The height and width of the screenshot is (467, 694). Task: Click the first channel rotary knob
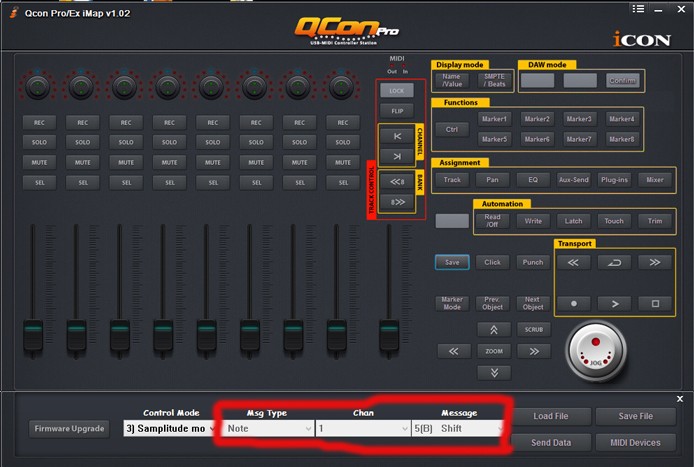[x=38, y=86]
